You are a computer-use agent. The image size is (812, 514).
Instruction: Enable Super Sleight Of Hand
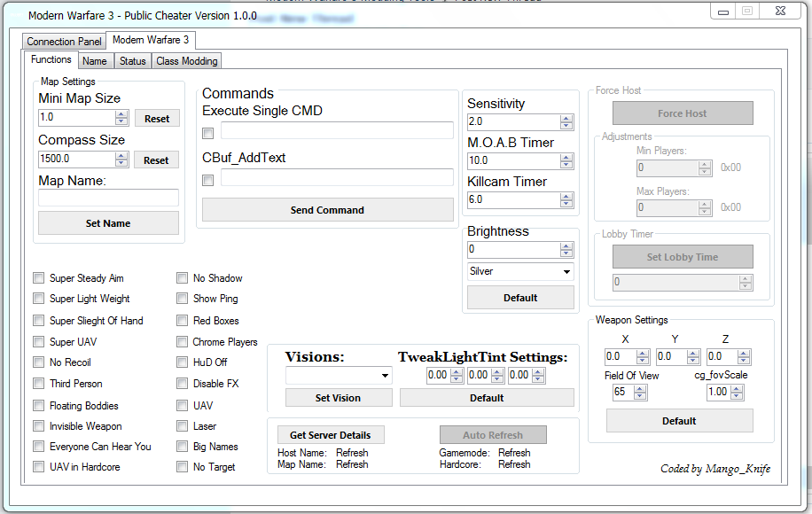pyautogui.click(x=38, y=321)
